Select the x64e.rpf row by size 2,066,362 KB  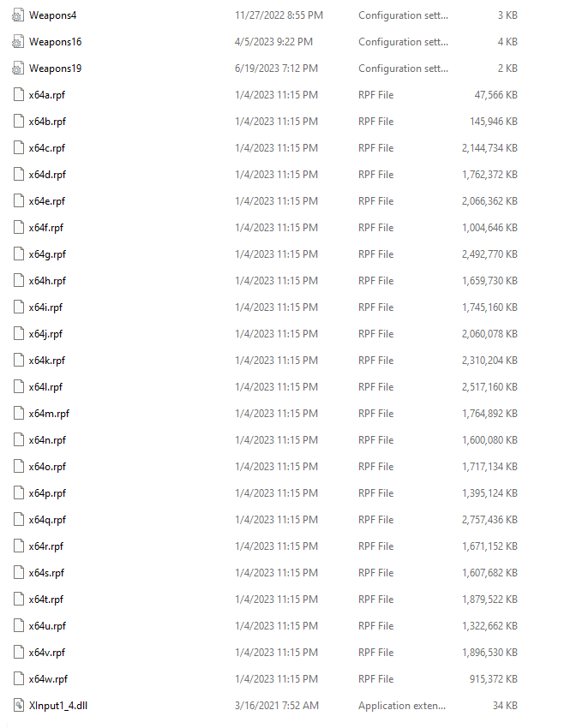pos(489,201)
